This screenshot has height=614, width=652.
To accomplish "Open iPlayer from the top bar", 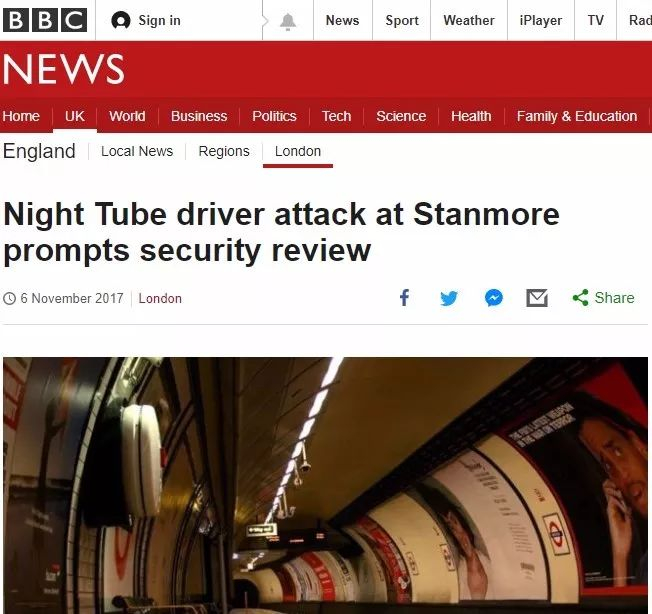I will click(x=541, y=20).
